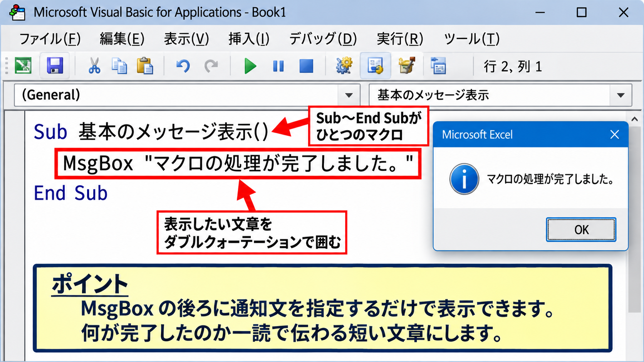Click the '行 2, 列 1' cursor position text

pyautogui.click(x=513, y=67)
